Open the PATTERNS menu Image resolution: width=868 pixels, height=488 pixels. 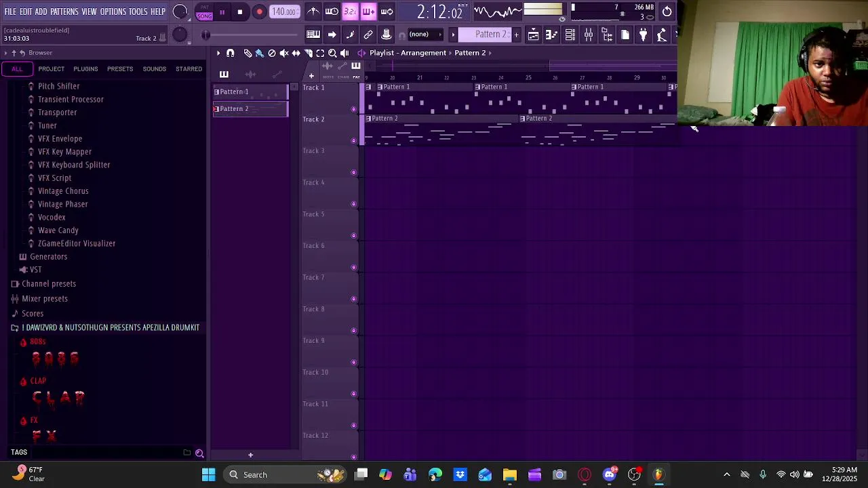[64, 12]
